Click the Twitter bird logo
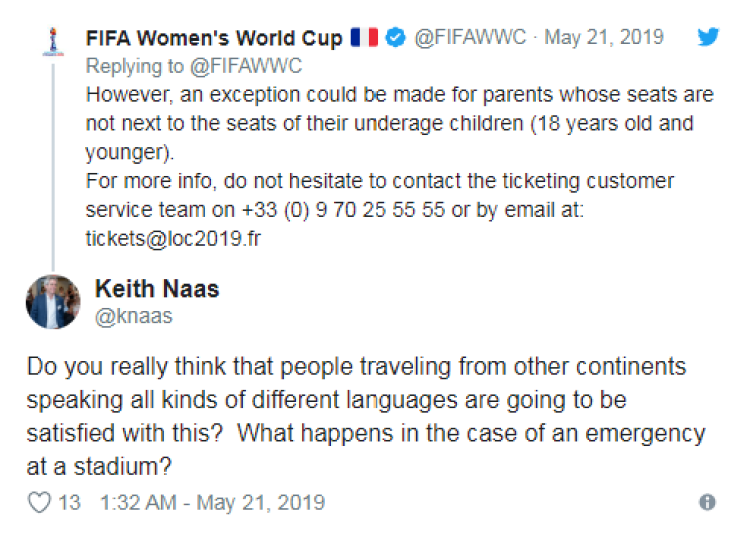 click(708, 38)
